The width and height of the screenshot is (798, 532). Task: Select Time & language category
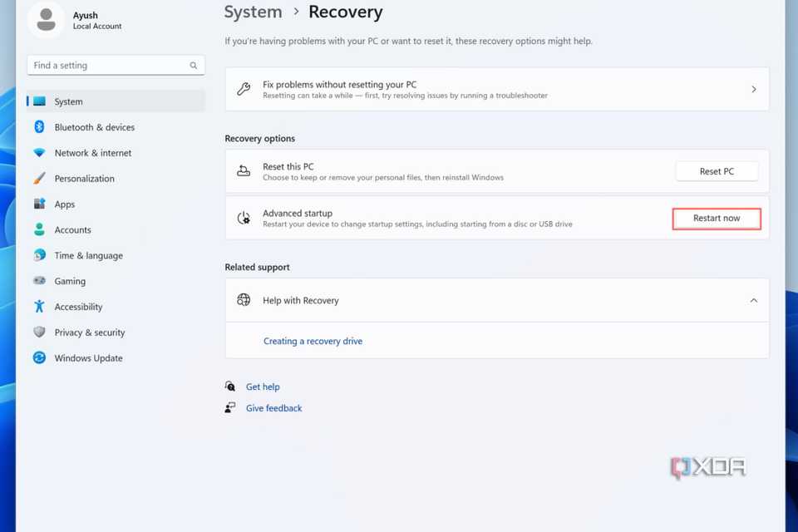point(116,255)
